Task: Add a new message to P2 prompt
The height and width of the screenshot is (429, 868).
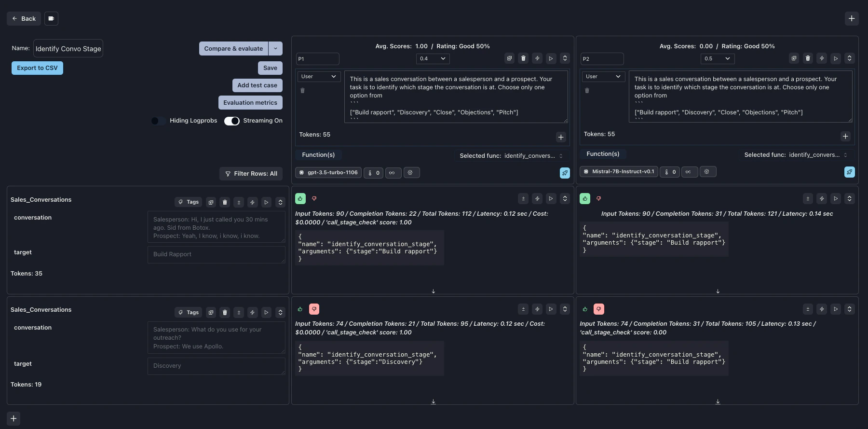Action: pyautogui.click(x=845, y=136)
